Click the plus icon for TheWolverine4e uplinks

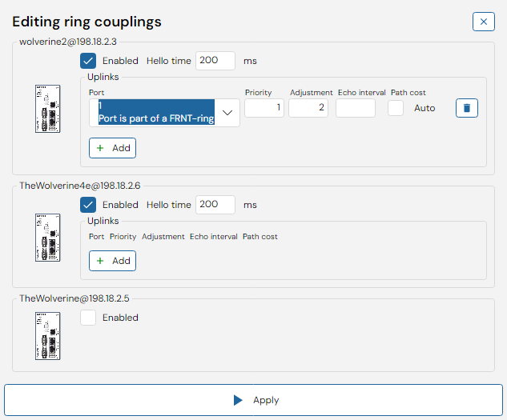pyautogui.click(x=100, y=261)
